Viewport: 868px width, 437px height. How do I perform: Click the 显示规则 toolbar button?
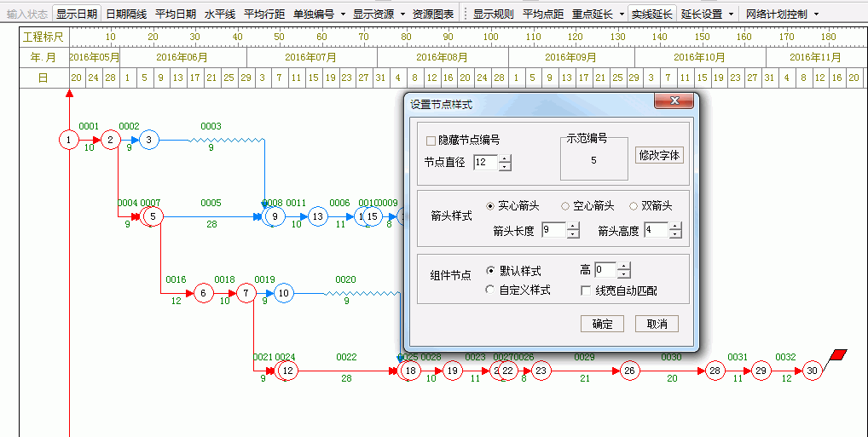[493, 14]
